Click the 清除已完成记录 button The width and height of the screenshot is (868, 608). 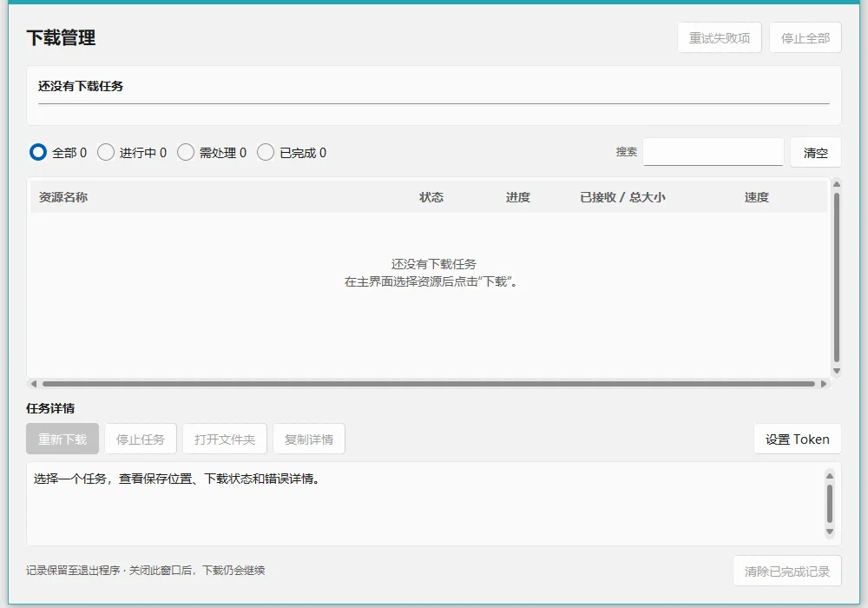[x=786, y=571]
